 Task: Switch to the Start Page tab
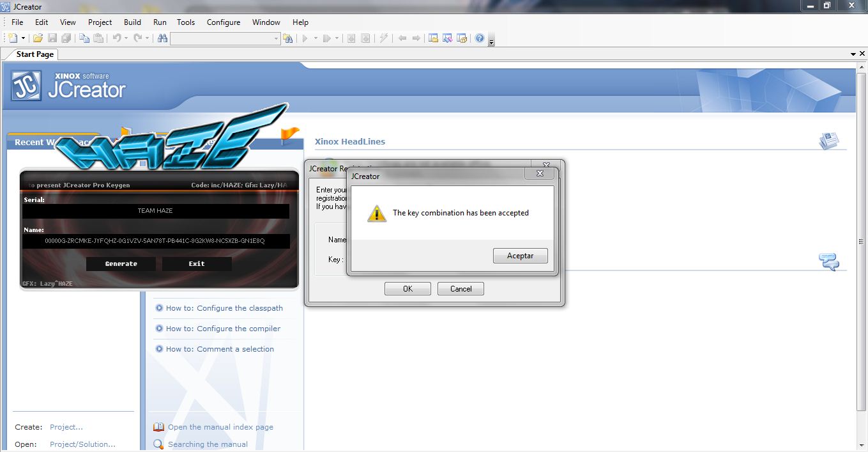[x=34, y=54]
